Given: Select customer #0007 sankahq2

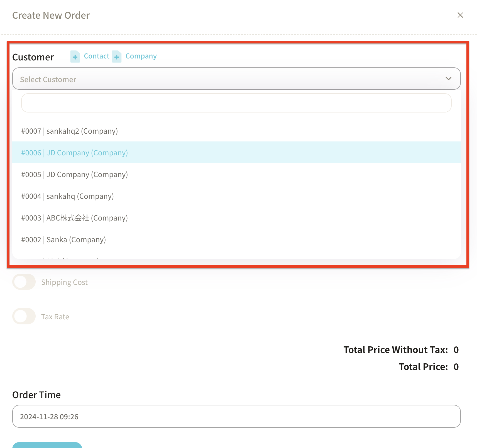Looking at the screenshot, I should point(70,131).
